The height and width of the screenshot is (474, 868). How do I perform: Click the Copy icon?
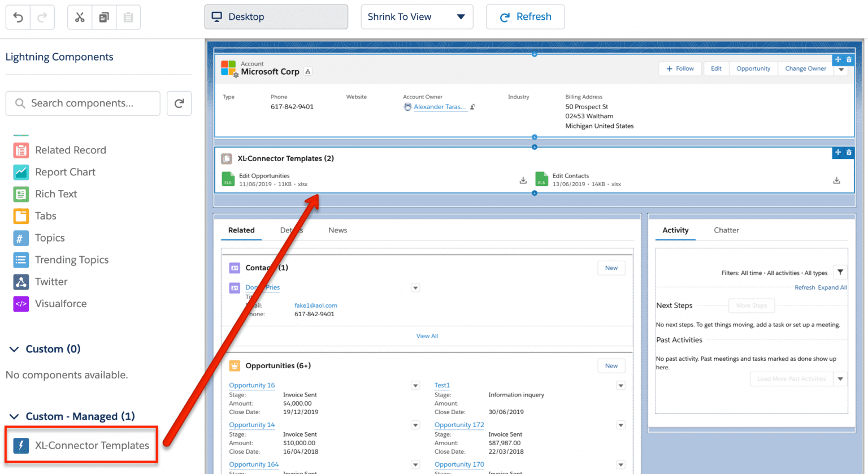pos(103,17)
